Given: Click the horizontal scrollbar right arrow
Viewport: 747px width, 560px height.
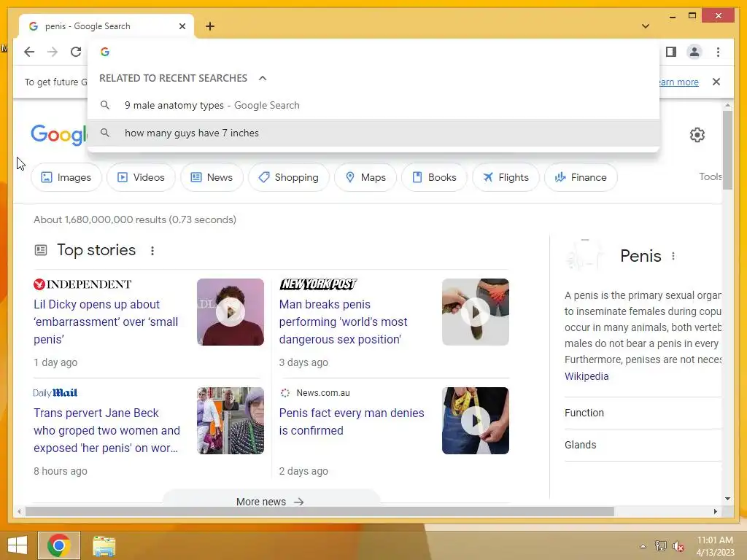Looking at the screenshot, I should point(715,511).
